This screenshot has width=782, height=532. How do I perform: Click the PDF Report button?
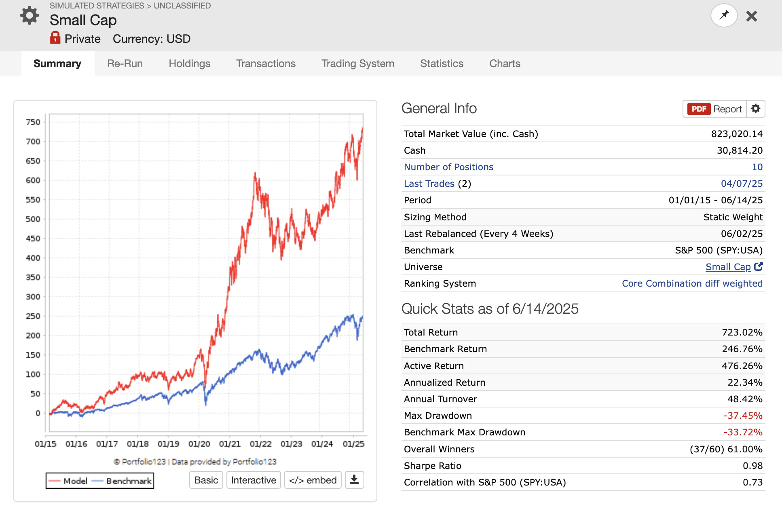(715, 109)
